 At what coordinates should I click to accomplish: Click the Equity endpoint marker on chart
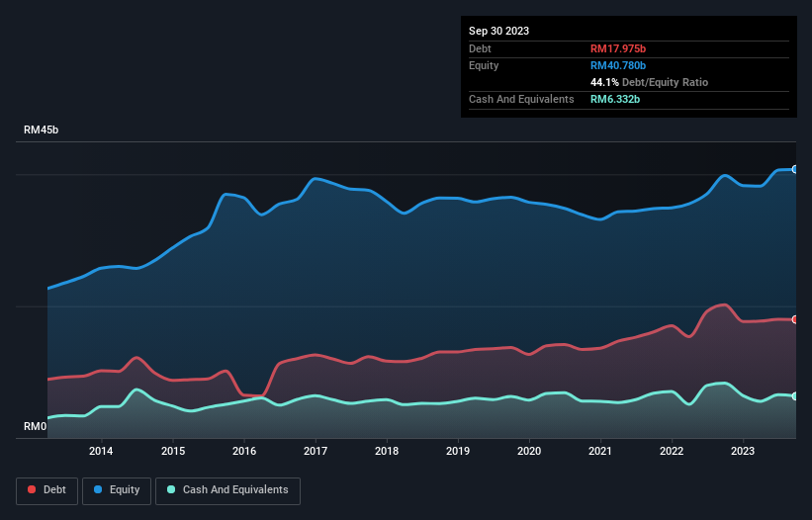point(795,169)
